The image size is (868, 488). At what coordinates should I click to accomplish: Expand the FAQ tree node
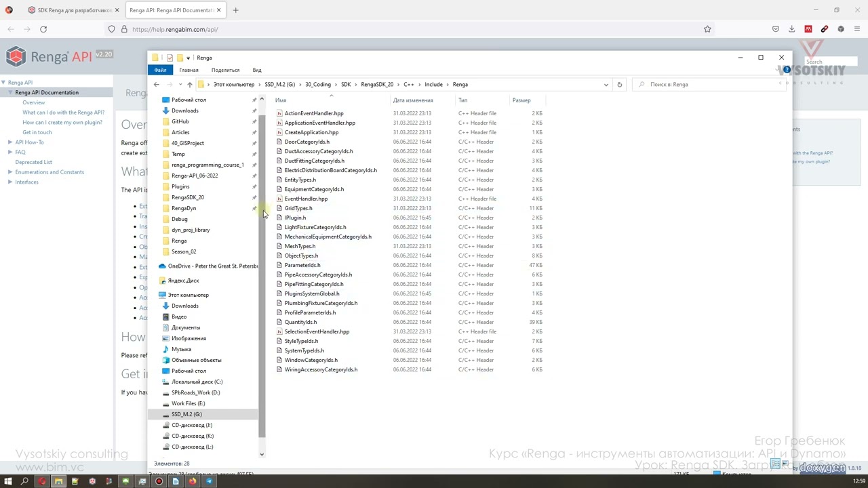point(10,152)
